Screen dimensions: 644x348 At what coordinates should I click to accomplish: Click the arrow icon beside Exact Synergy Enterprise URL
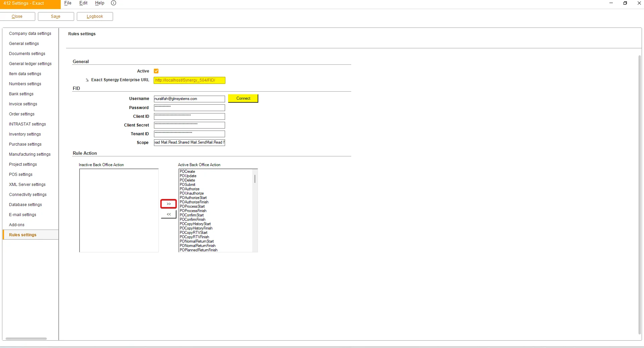[87, 80]
